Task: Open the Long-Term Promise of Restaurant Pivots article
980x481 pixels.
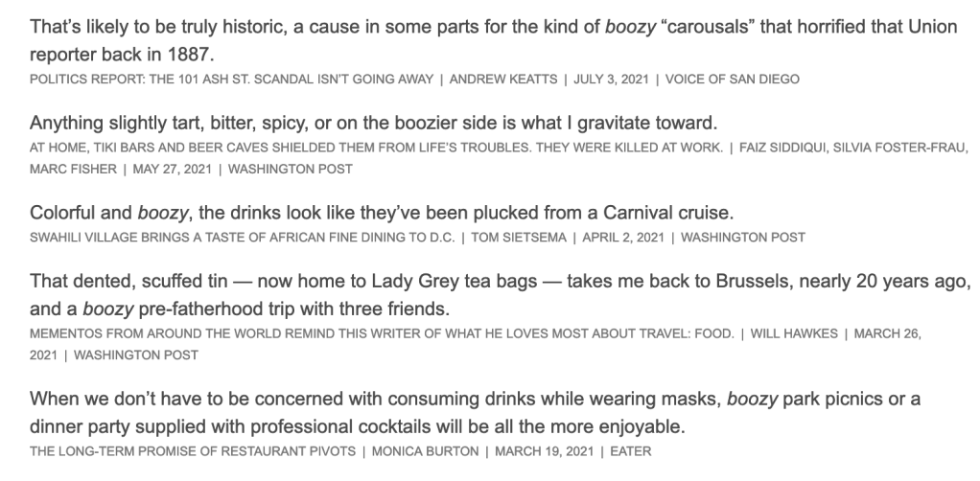Action: 191,449
